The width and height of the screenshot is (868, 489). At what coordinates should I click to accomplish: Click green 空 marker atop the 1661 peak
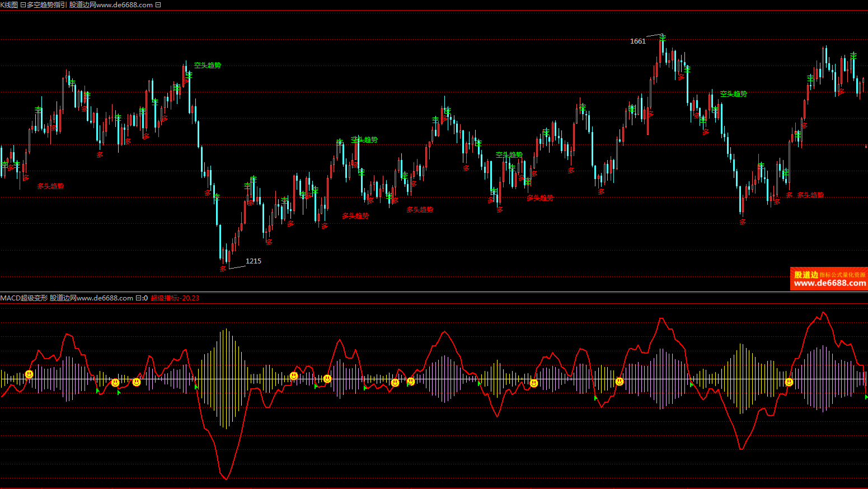click(x=663, y=37)
